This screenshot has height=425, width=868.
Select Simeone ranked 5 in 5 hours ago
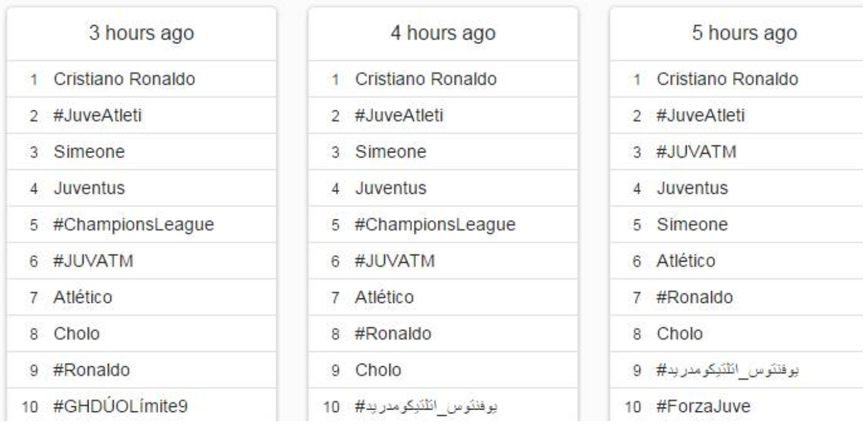click(687, 224)
